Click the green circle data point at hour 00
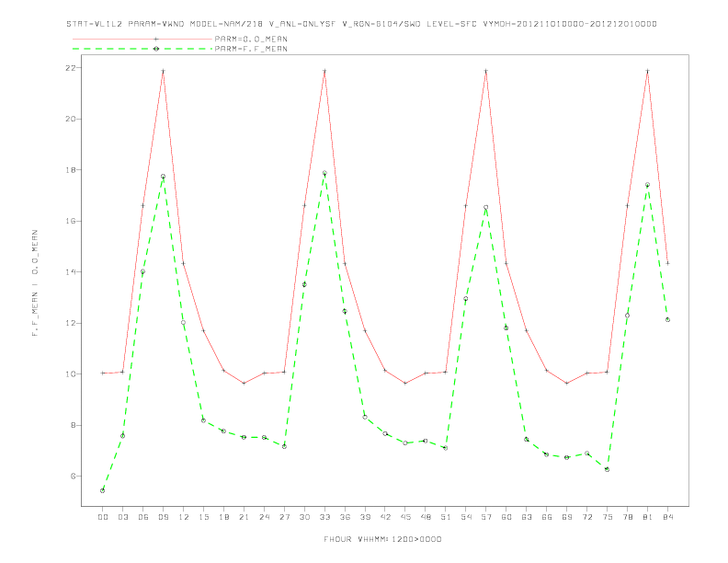Screen dimensions: 728x563 (x=103, y=490)
